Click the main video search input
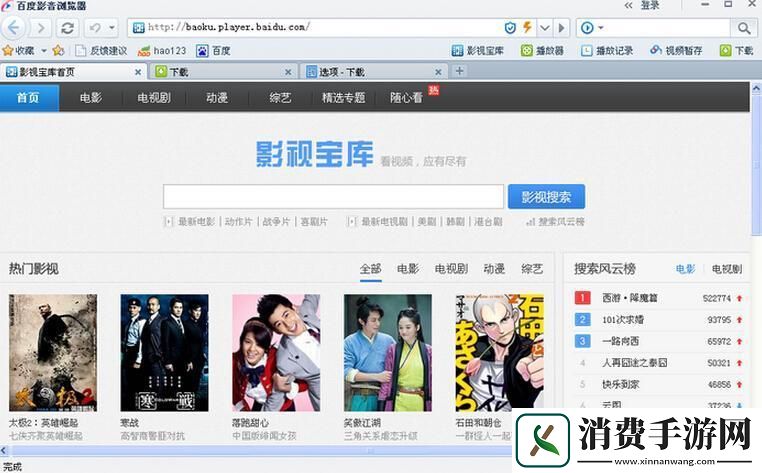Screen dimensions: 762x473 tap(333, 196)
